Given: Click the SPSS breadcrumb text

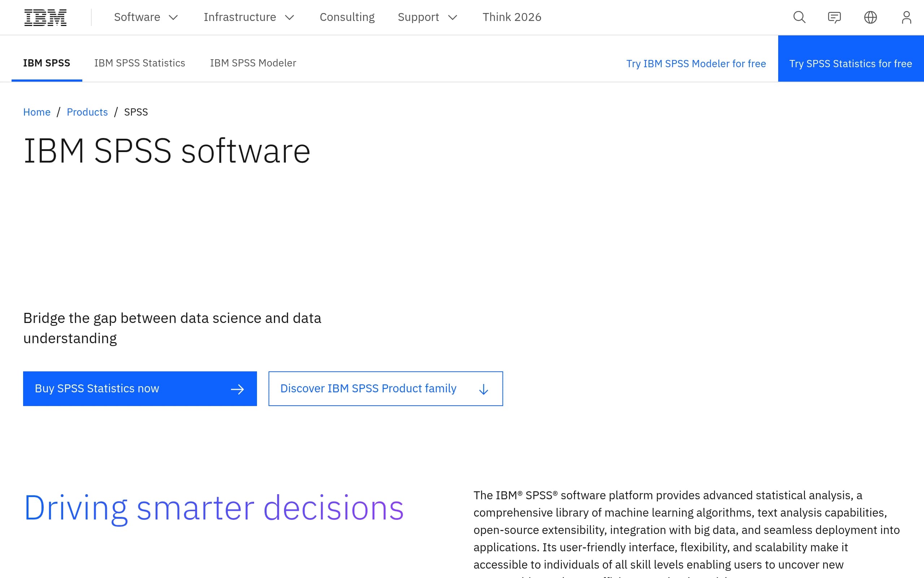Looking at the screenshot, I should [x=136, y=112].
